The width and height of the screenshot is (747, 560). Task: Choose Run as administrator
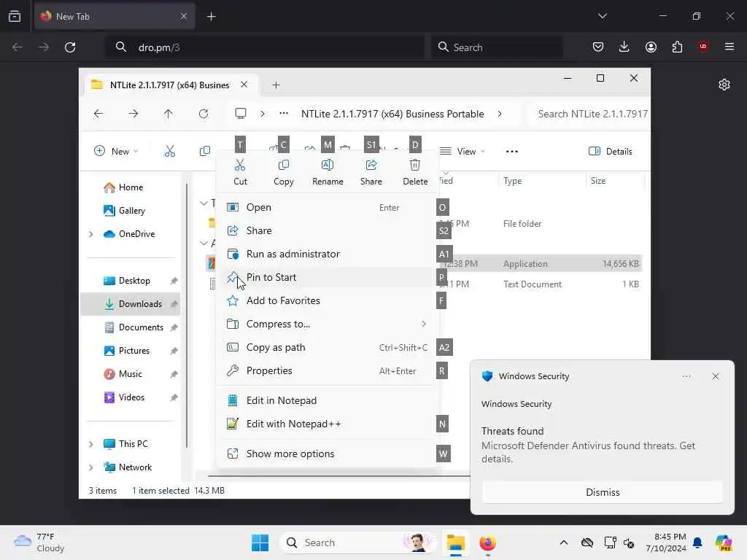point(328,254)
